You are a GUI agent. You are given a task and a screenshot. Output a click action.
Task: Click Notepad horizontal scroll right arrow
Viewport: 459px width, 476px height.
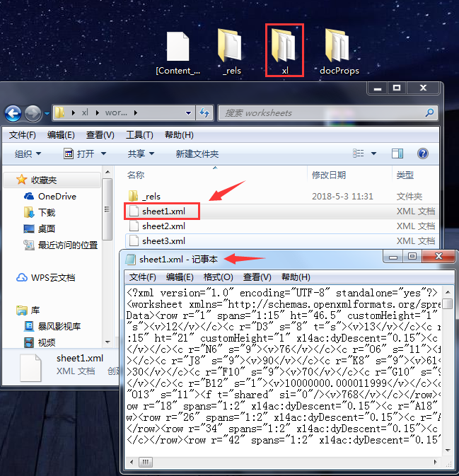[436, 463]
